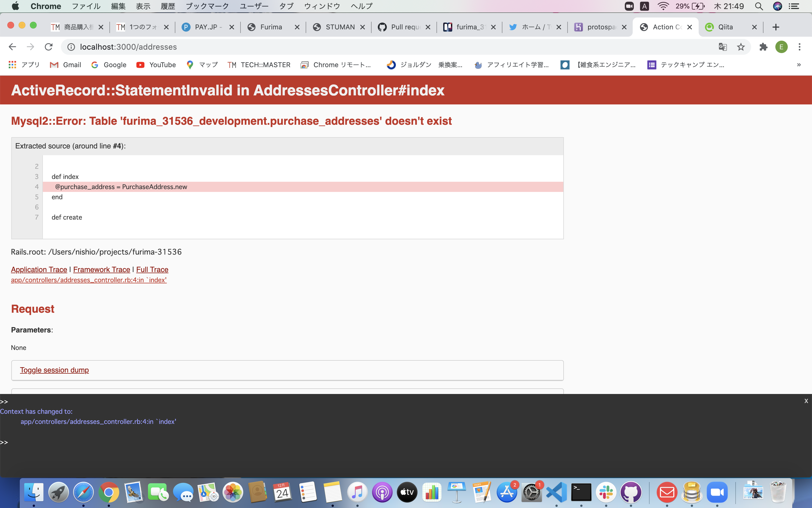Open the ジョルダン 乗換案 bookmark

point(424,65)
